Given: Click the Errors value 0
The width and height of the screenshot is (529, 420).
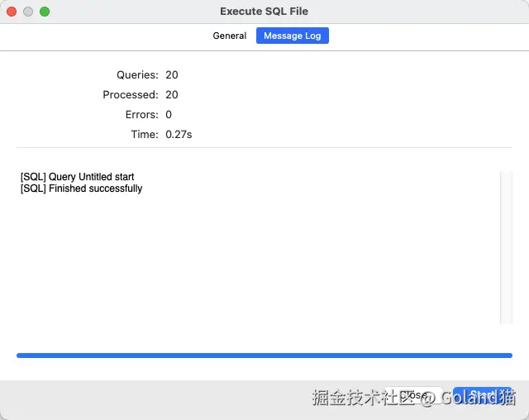Looking at the screenshot, I should [x=169, y=115].
